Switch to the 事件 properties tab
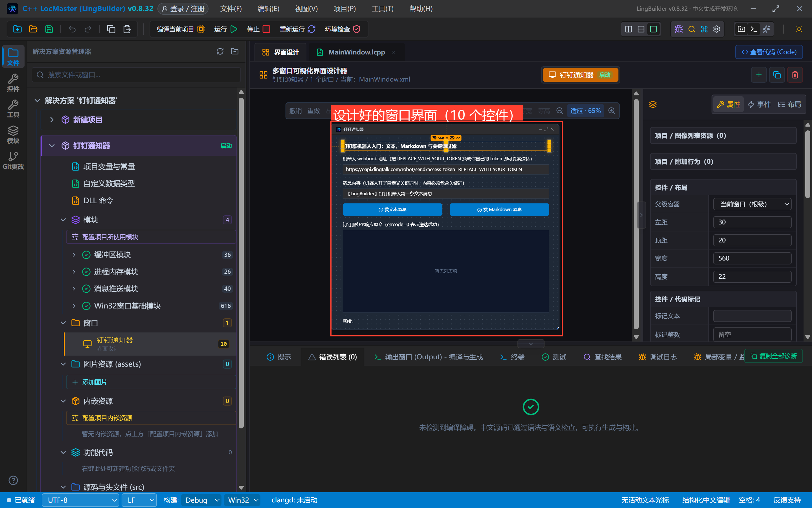Screen dimensions: 812x508 (759, 104)
